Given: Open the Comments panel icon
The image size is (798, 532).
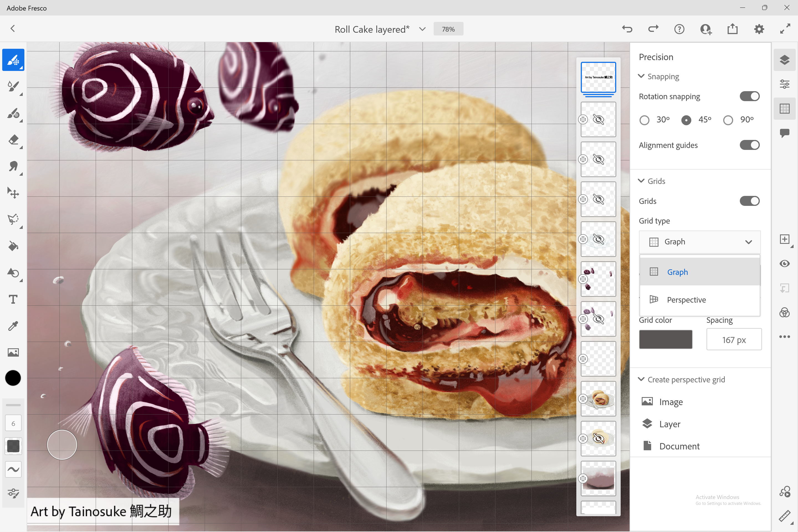Looking at the screenshot, I should pos(784,133).
